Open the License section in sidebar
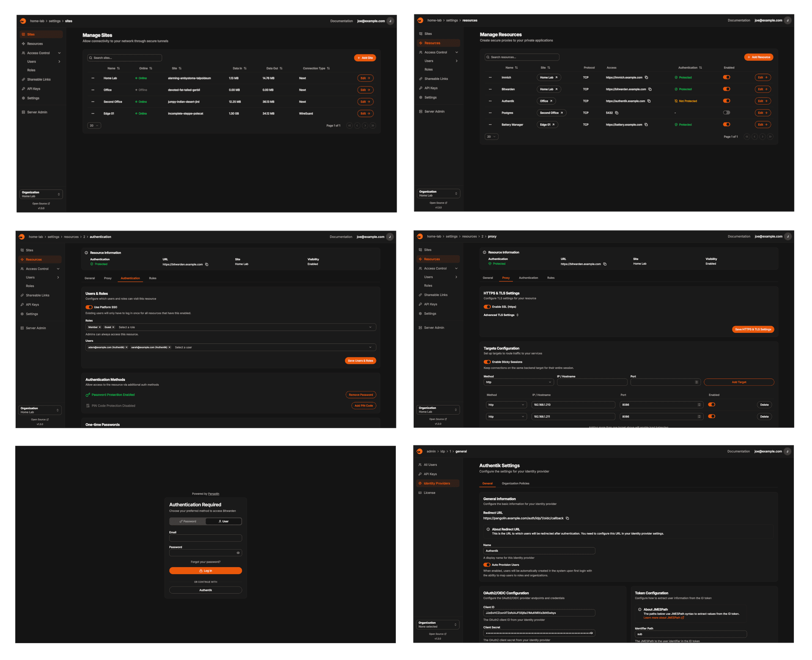Image resolution: width=812 pixels, height=660 pixels. [x=429, y=492]
